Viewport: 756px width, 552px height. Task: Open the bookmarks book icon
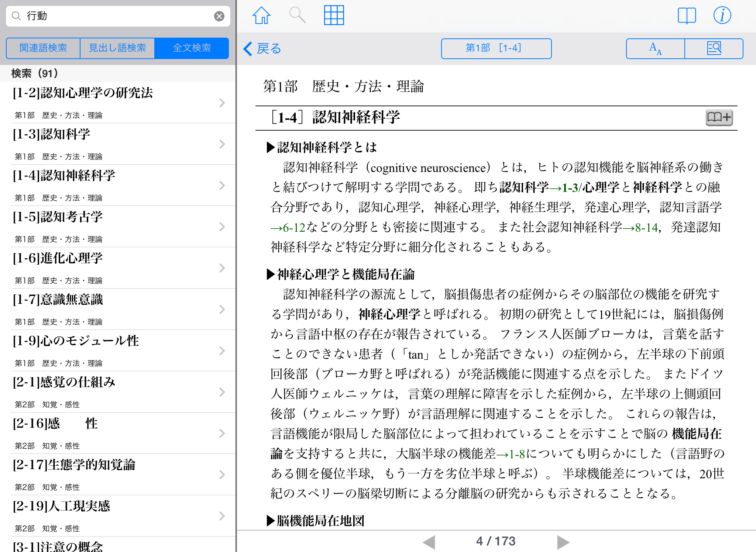(x=687, y=16)
